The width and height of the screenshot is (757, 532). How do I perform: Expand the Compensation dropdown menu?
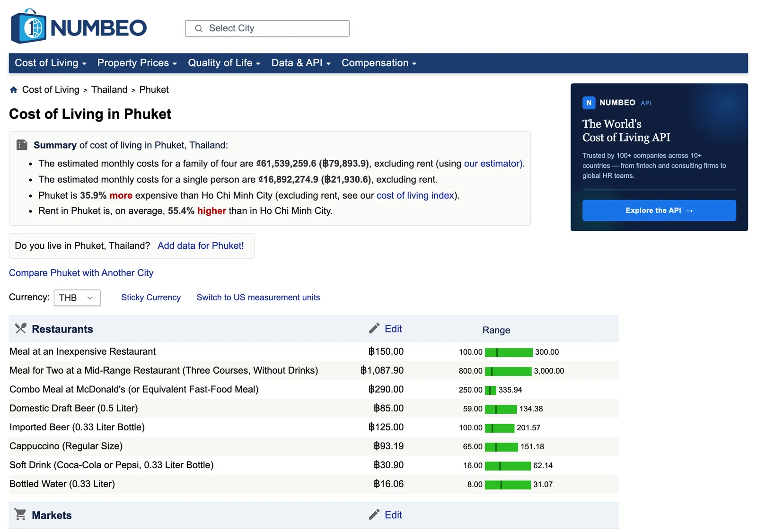point(379,63)
